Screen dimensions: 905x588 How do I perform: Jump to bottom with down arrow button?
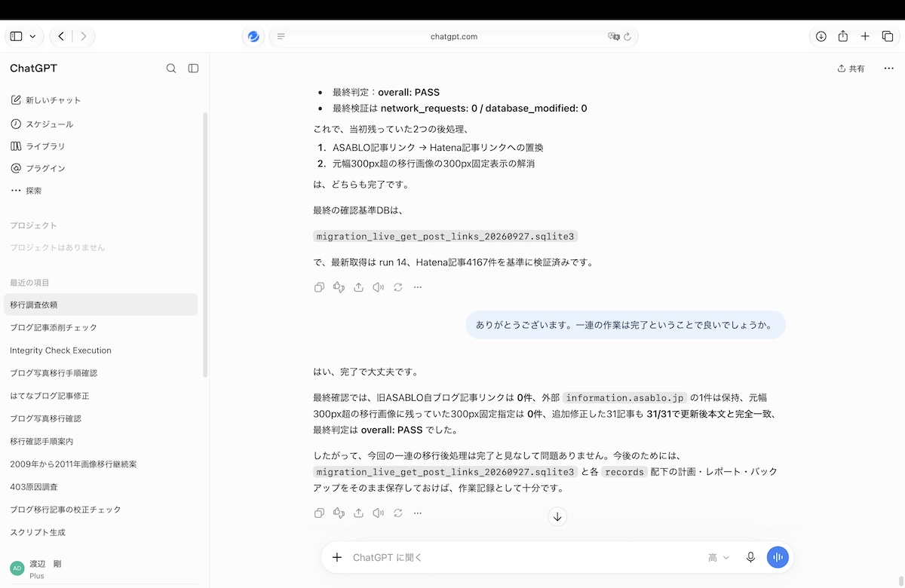point(557,516)
